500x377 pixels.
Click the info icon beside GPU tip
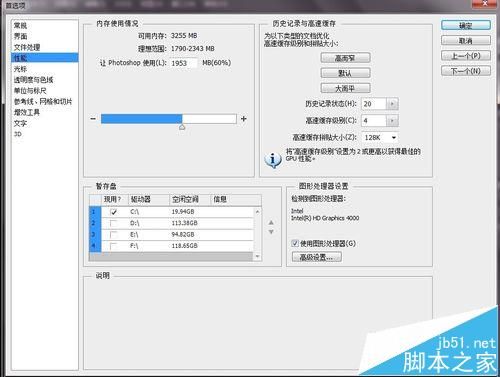(x=273, y=160)
